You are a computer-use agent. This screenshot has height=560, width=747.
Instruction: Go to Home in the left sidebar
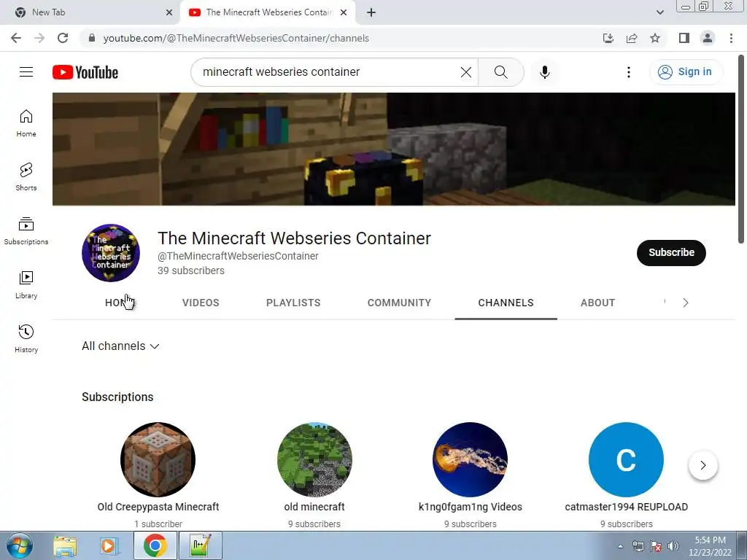click(x=26, y=123)
